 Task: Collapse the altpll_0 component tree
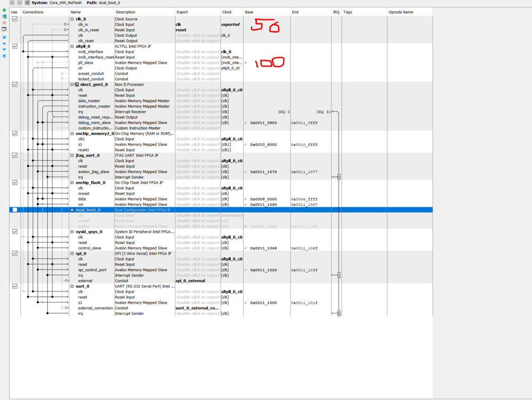click(72, 46)
